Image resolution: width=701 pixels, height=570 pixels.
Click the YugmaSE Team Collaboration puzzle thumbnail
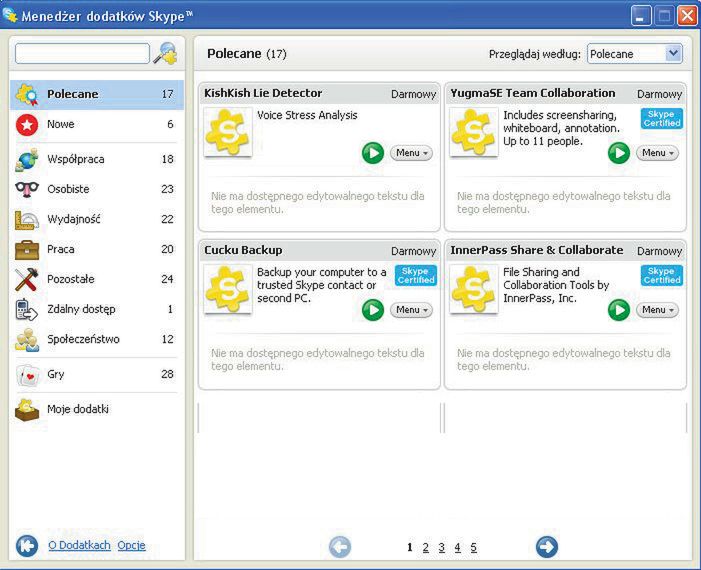(473, 132)
